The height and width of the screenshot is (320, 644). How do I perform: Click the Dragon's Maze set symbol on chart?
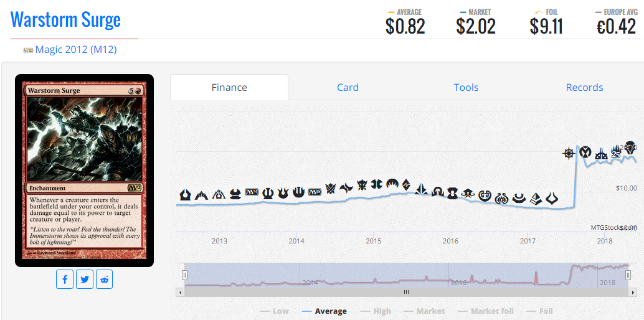[219, 194]
